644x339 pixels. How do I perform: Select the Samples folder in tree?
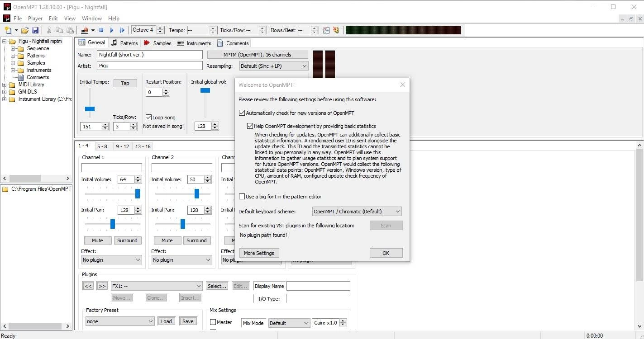36,63
